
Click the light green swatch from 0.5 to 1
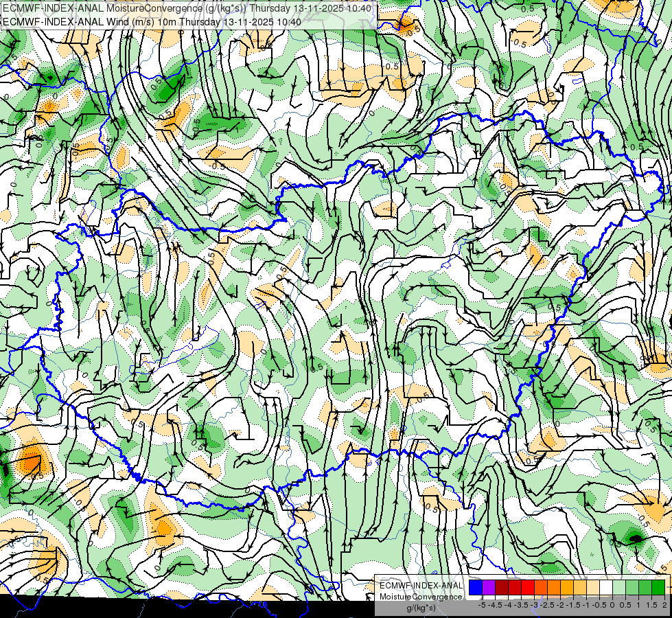pos(632,588)
